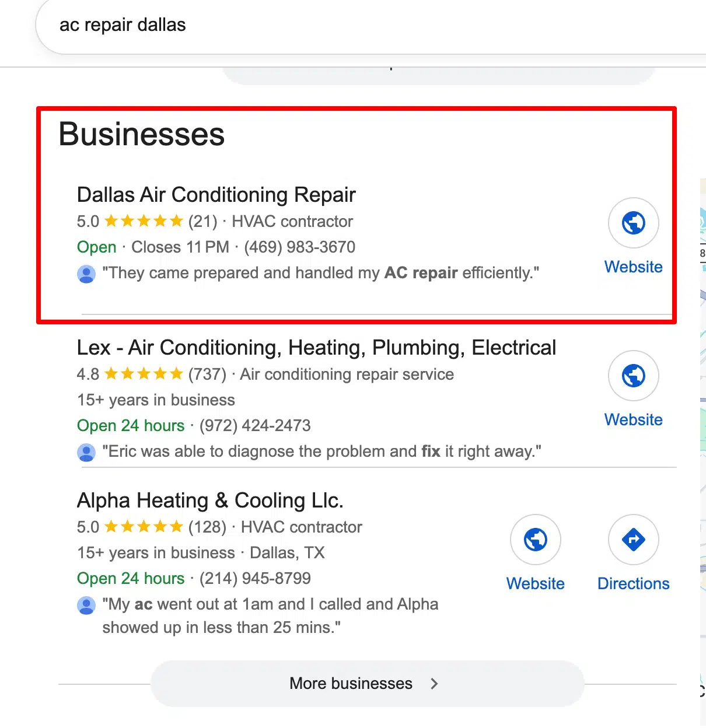Viewport: 706px width, 728px height.
Task: Click map strip at right edge
Action: (702, 408)
